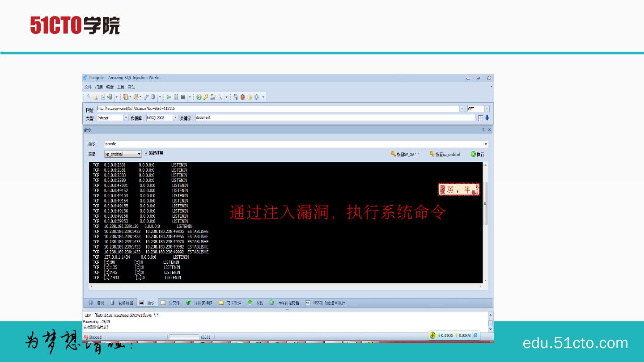Open the 编辑 menu

click(x=110, y=87)
